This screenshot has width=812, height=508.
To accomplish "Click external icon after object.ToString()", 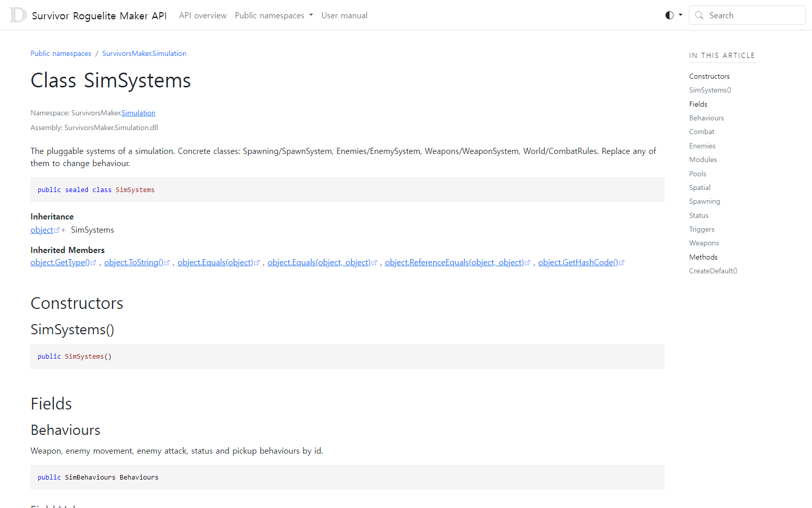I will pyautogui.click(x=166, y=263).
